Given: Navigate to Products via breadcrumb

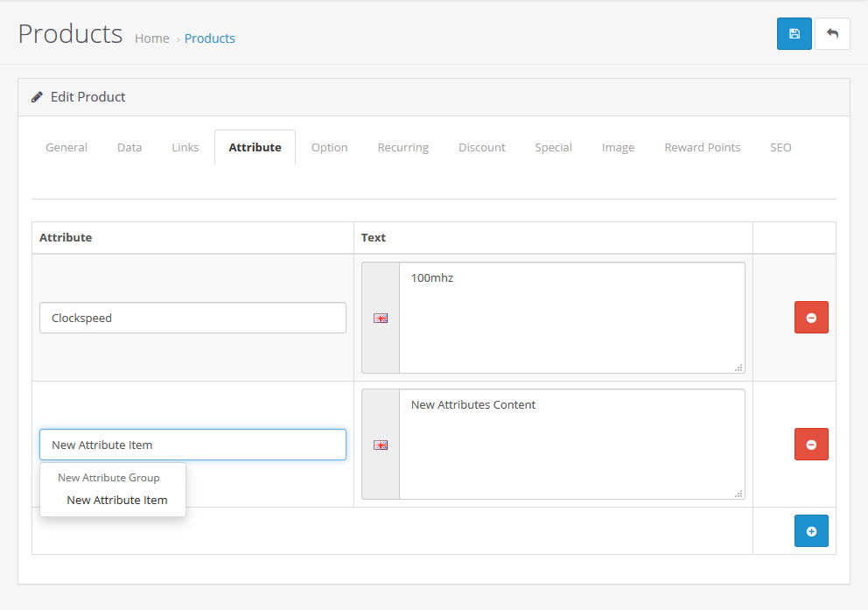Looking at the screenshot, I should click(x=209, y=38).
